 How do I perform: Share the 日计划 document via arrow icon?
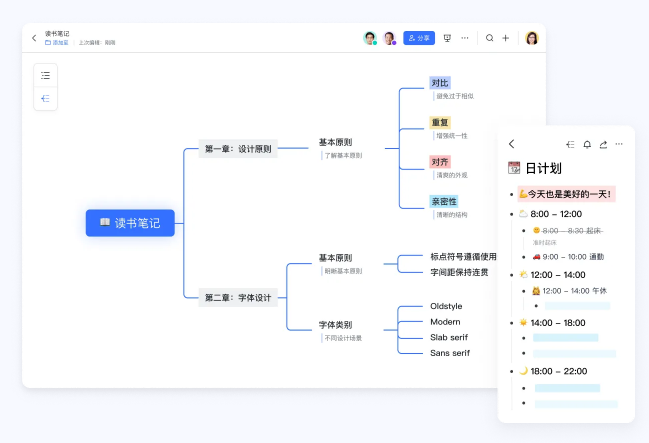point(603,144)
